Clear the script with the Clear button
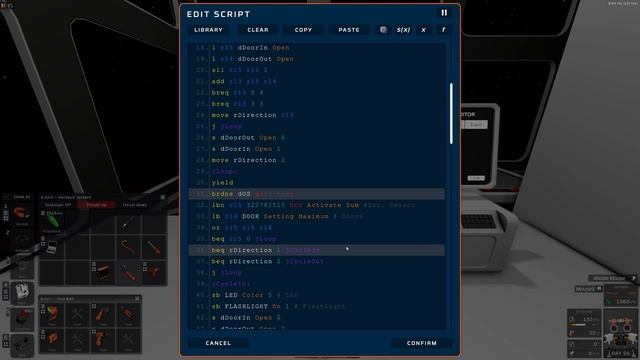Image resolution: width=640 pixels, height=360 pixels. click(258, 30)
